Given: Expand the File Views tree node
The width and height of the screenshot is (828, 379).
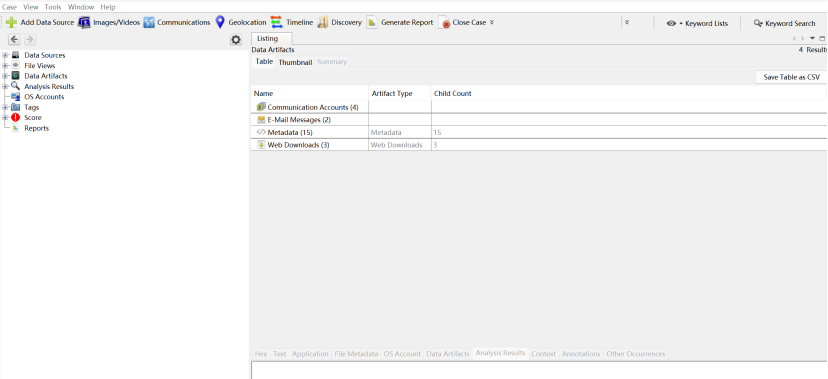Looking at the screenshot, I should point(5,65).
